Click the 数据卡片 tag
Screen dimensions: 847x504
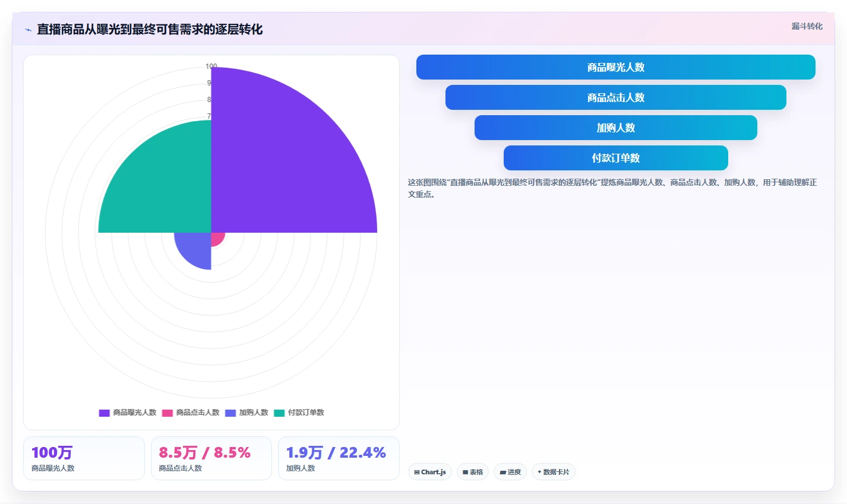554,472
